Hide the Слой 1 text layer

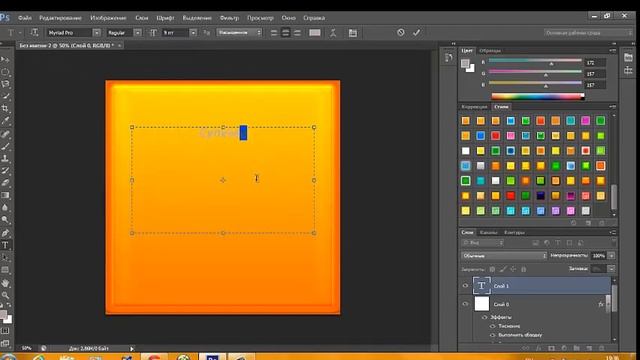(465, 286)
